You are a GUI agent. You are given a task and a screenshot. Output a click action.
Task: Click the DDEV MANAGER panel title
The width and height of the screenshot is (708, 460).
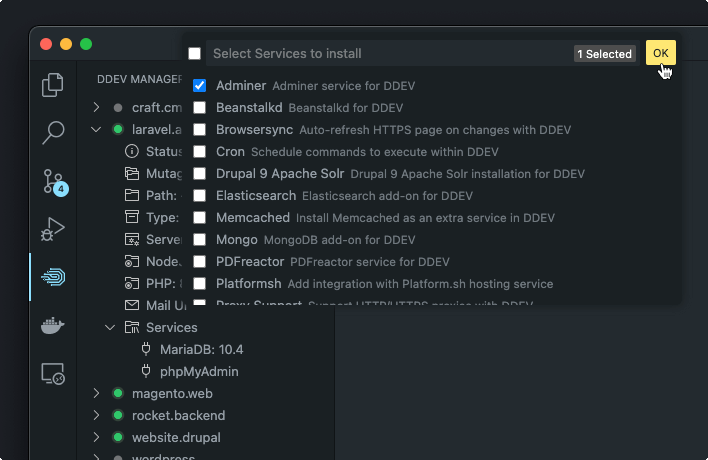pos(140,79)
